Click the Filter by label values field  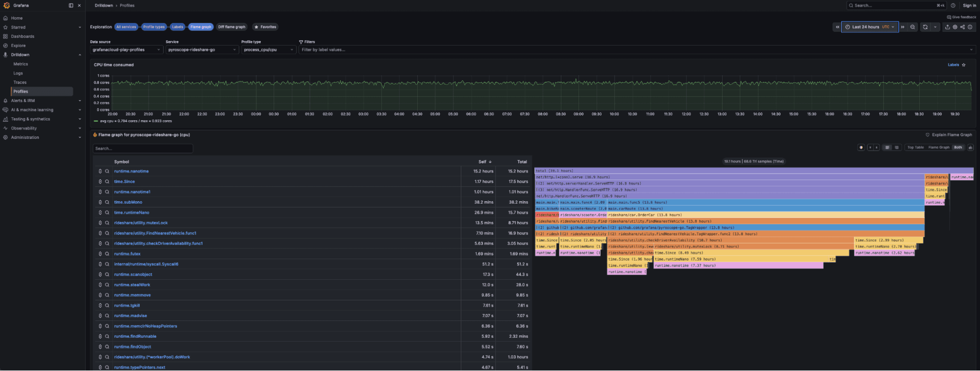pyautogui.click(x=637, y=50)
